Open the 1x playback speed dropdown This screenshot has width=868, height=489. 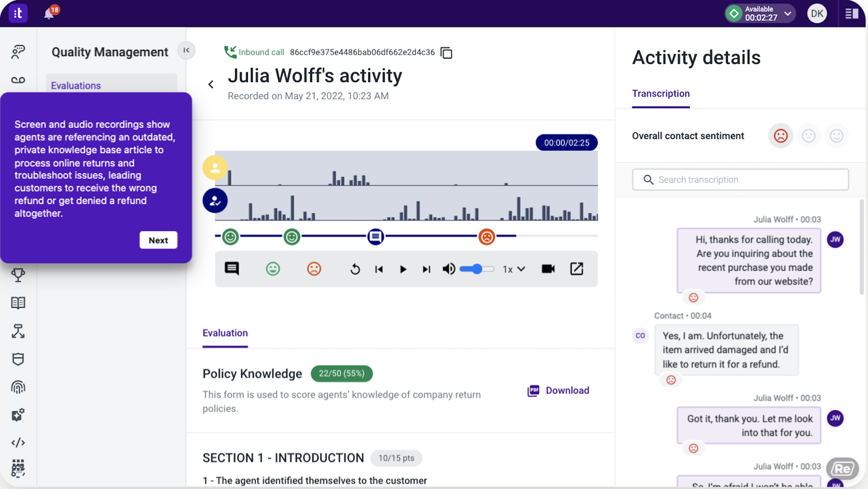(514, 269)
